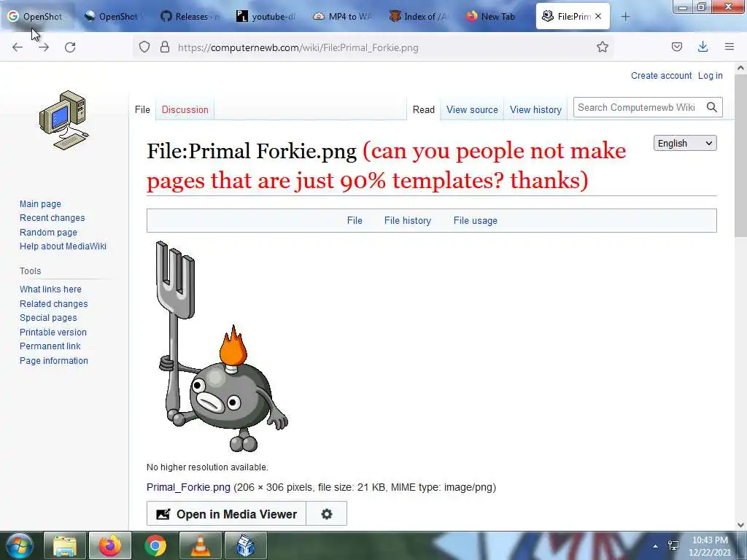
Task: Click the Search Computernewb Wiki field
Action: (x=638, y=107)
